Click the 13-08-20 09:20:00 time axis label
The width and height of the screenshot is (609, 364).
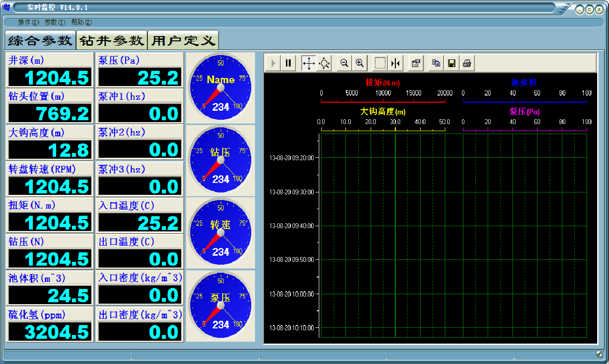pyautogui.click(x=291, y=158)
